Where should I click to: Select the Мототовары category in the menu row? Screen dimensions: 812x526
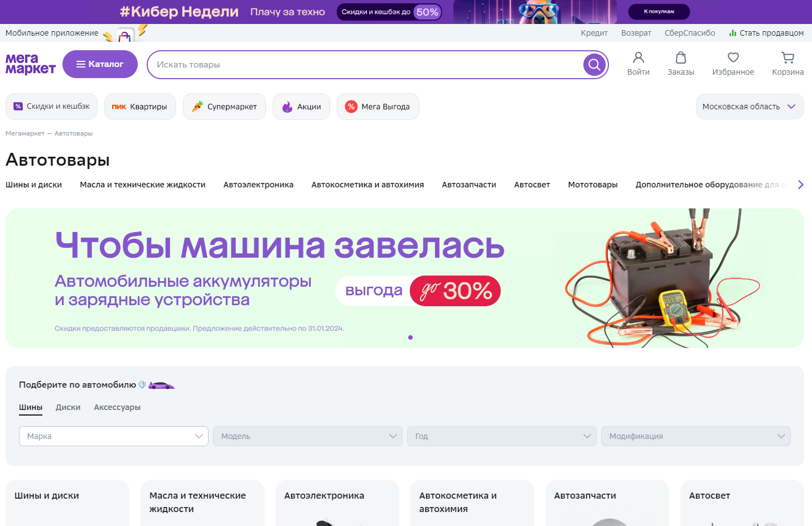[x=593, y=185]
